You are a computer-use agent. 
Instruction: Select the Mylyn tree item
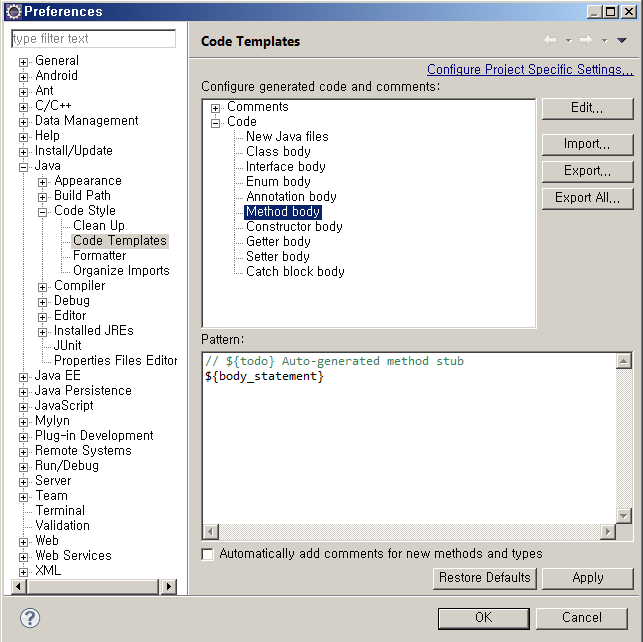[x=52, y=421]
